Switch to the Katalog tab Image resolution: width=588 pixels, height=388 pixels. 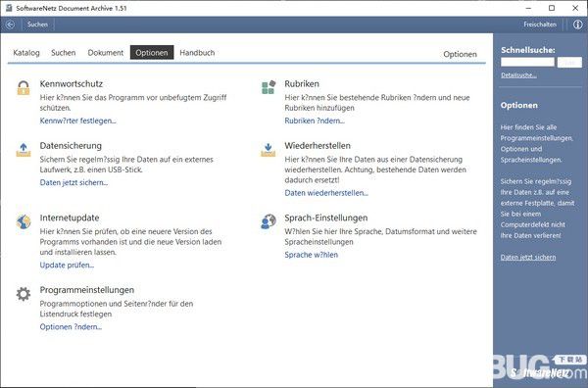[26, 53]
